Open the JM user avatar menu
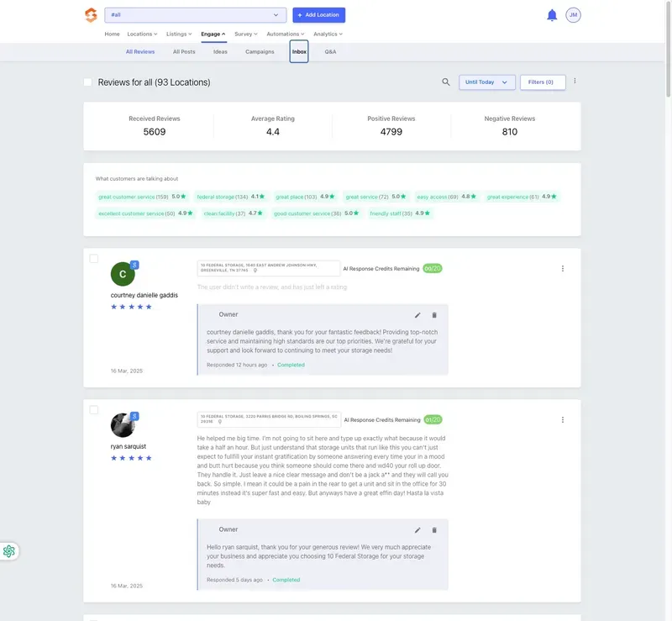 tap(573, 15)
